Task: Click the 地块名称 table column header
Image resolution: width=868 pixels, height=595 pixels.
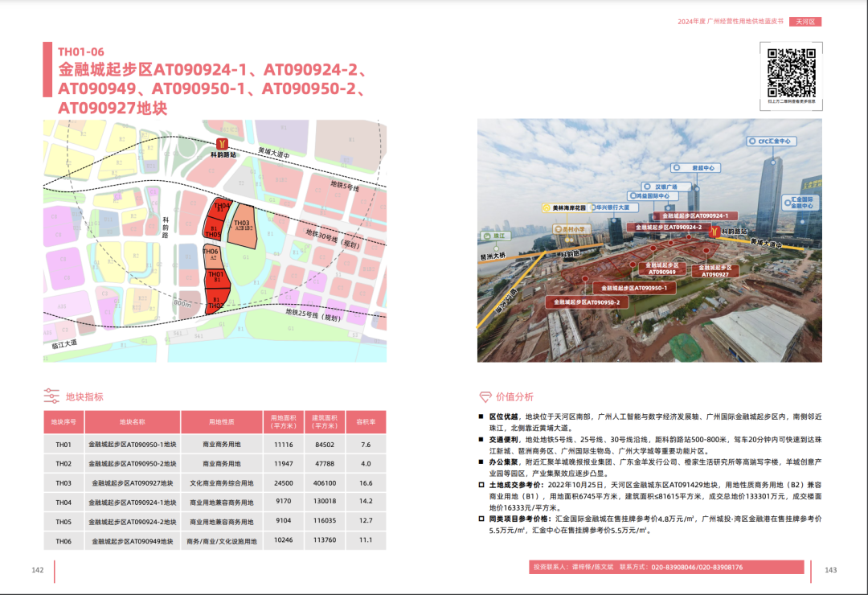Action: point(133,422)
